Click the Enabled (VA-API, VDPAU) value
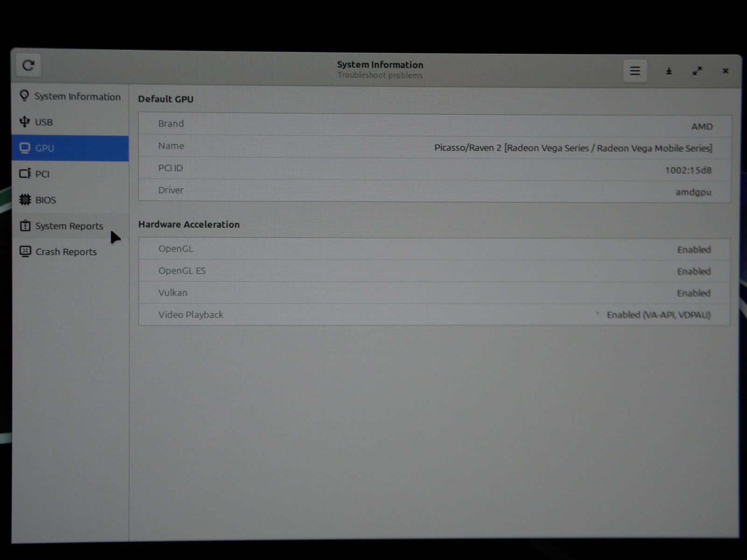This screenshot has width=747, height=560. (659, 315)
